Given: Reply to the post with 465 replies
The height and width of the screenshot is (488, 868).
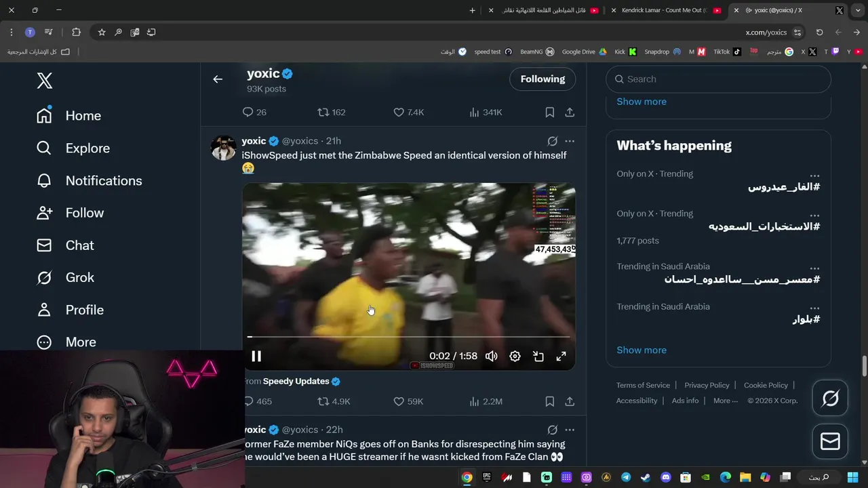Looking at the screenshot, I should [257, 402].
